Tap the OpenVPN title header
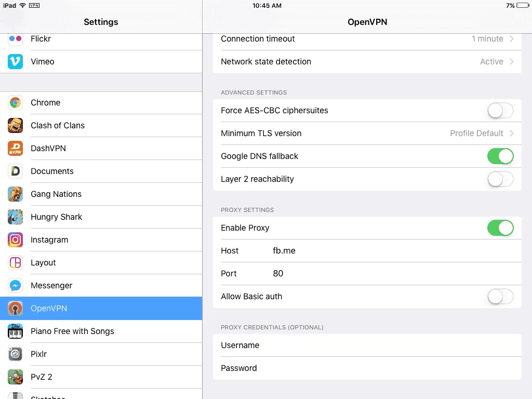The height and width of the screenshot is (399, 532). point(367,22)
